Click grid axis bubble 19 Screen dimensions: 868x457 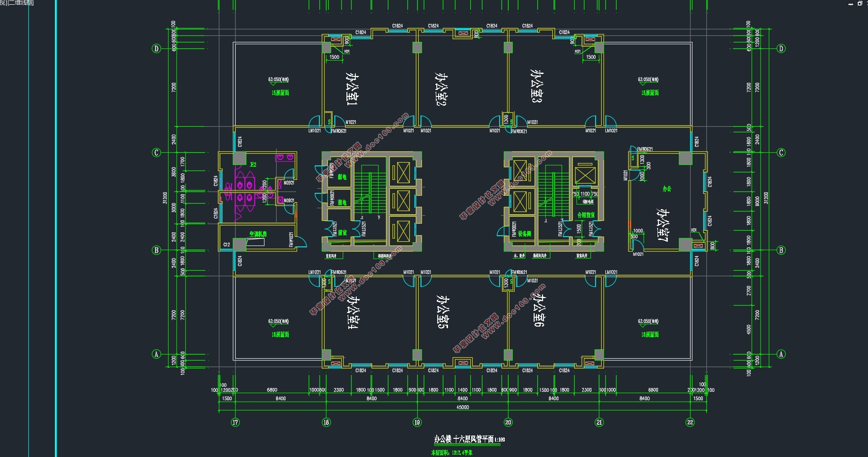[x=417, y=423]
